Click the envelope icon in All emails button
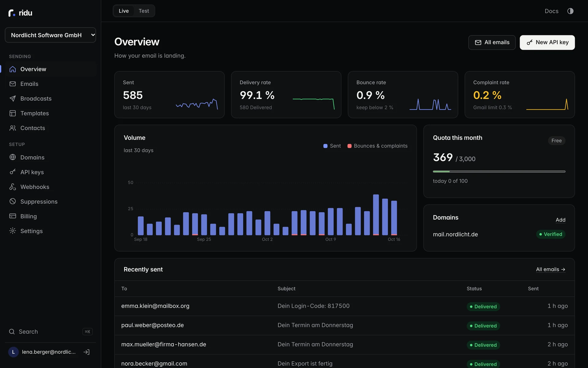Viewport: 588px width, 368px height. [478, 43]
